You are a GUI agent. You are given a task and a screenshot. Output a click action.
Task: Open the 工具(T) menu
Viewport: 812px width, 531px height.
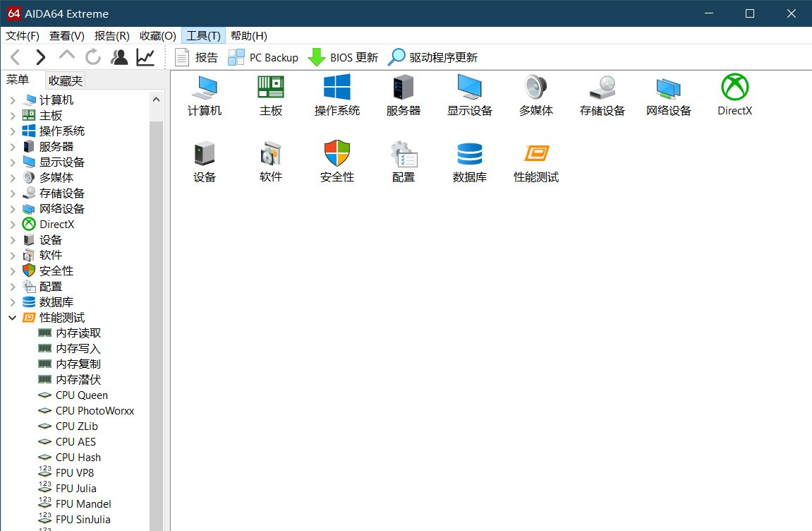coord(202,35)
